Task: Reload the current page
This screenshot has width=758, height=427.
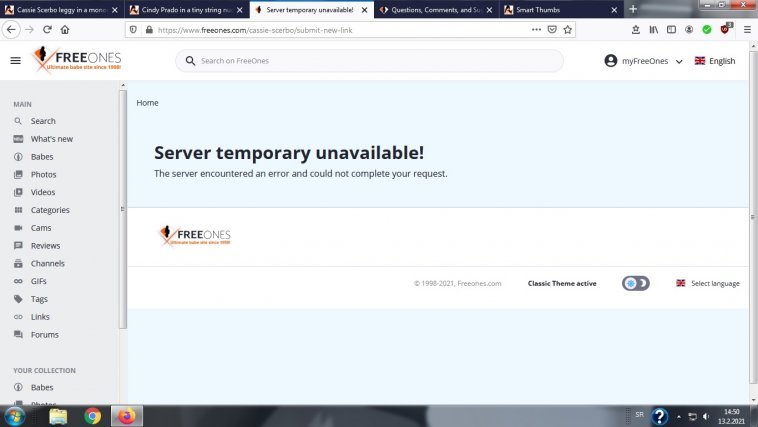Action: pos(47,29)
